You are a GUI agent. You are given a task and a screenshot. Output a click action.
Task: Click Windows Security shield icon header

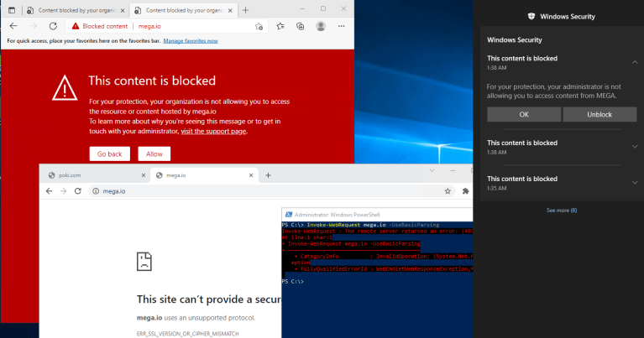[531, 17]
